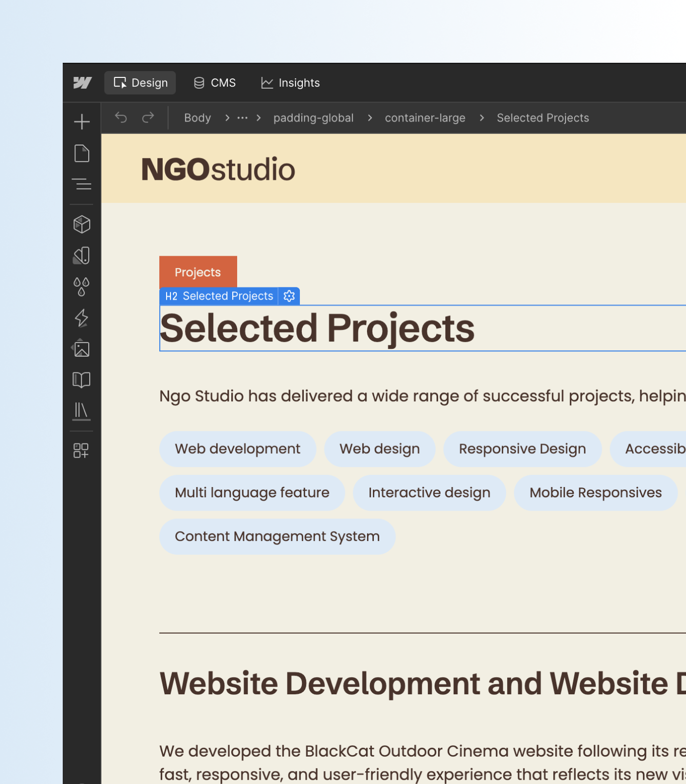Click the Mobile Responsives tag
This screenshot has width=686, height=784.
click(596, 493)
